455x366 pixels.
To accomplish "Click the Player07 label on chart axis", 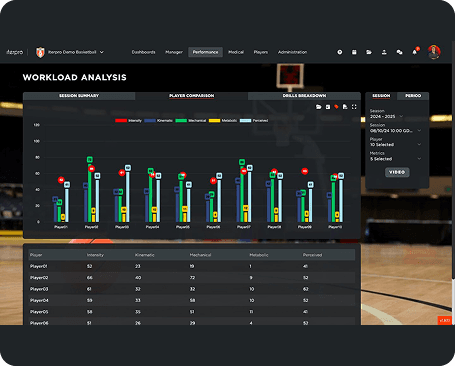I will tap(244, 227).
